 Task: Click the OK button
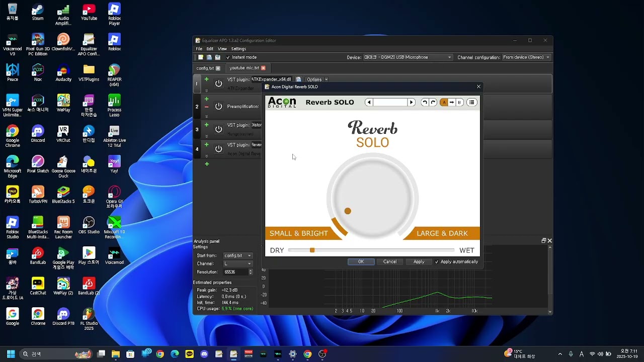click(361, 262)
